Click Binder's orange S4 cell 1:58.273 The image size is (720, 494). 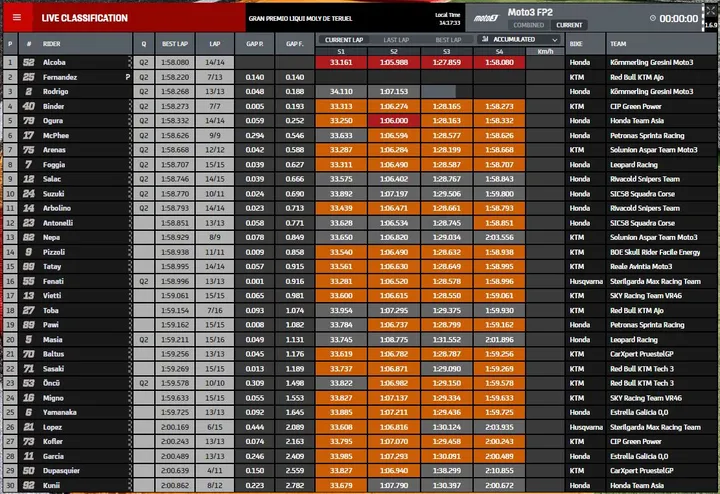pos(499,107)
